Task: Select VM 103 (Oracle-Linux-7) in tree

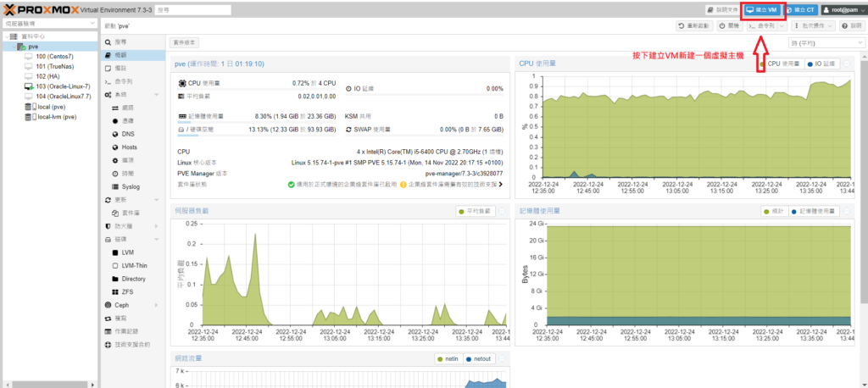Action: click(x=61, y=86)
